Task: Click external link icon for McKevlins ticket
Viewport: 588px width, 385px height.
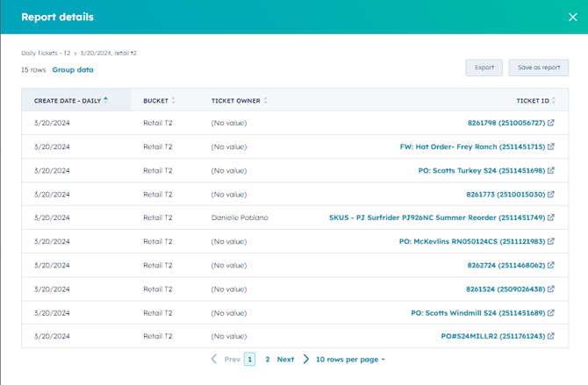Action: tap(551, 242)
